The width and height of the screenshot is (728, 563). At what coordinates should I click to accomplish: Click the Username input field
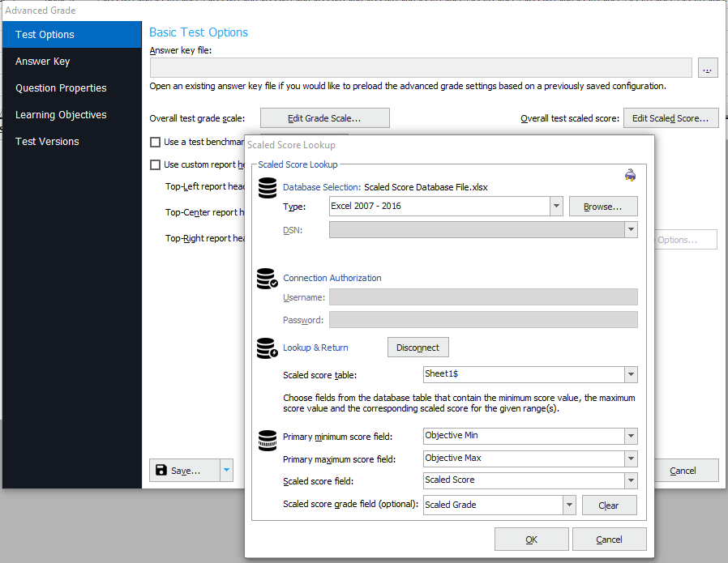[483, 296]
